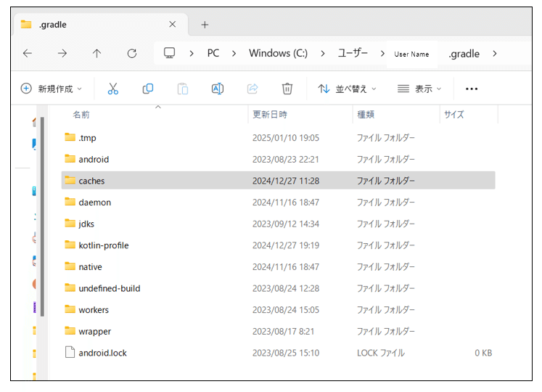The image size is (542, 392).
Task: Click the daemon folder icon
Action: pyautogui.click(x=70, y=202)
